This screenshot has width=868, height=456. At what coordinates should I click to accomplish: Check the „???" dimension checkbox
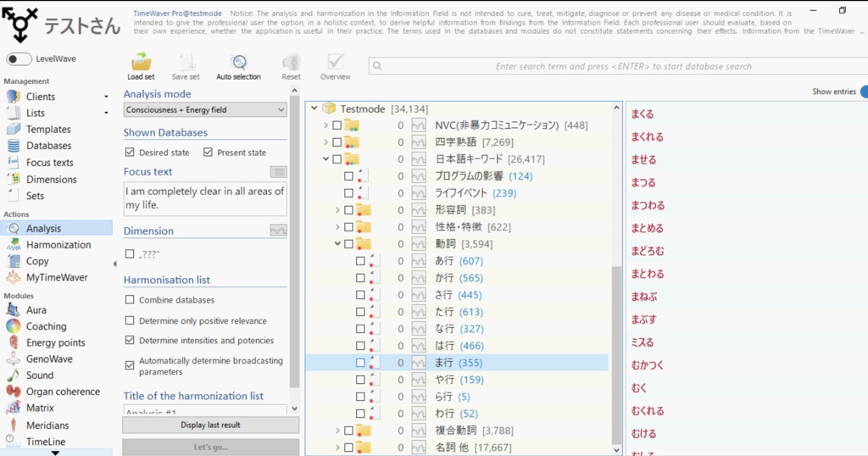click(130, 254)
